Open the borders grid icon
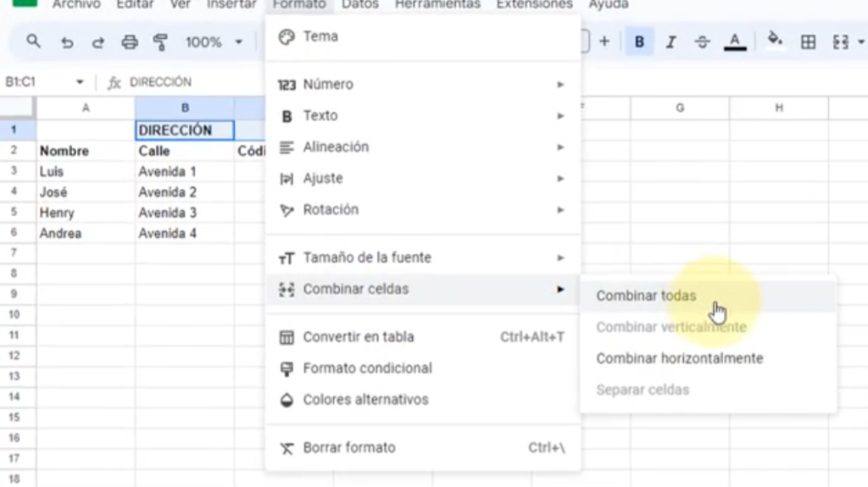 tap(808, 42)
